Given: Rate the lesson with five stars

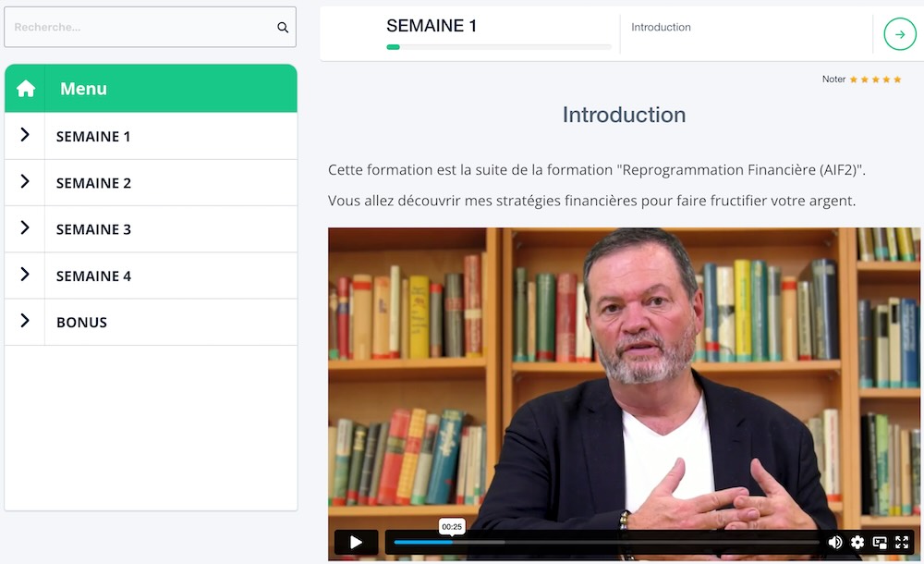Looking at the screenshot, I should 897,80.
